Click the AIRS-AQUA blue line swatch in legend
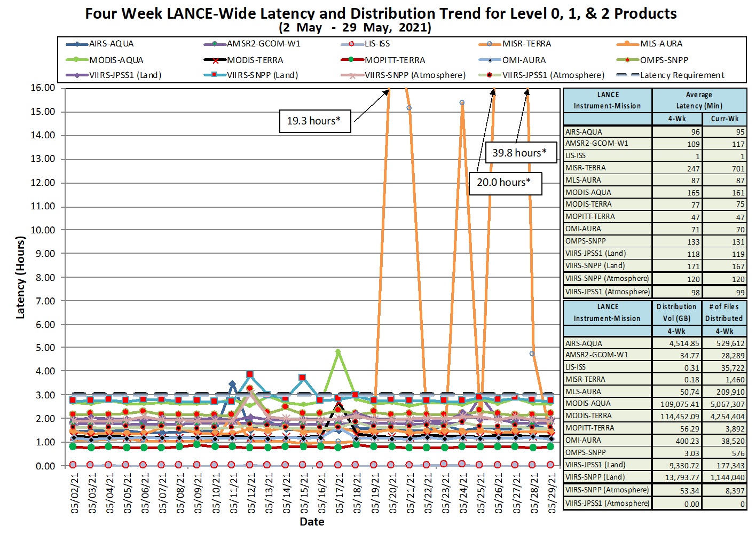The image size is (756, 541). [x=77, y=44]
